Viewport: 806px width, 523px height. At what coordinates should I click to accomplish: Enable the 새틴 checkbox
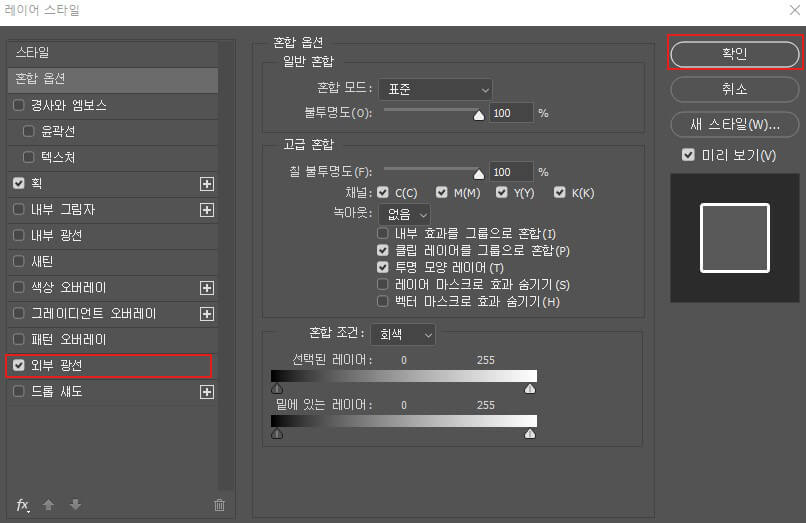[x=19, y=261]
